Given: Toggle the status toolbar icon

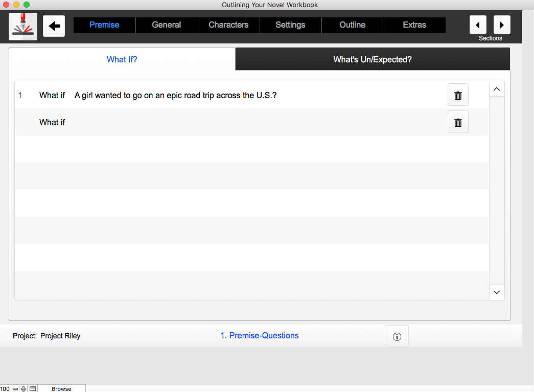Looking at the screenshot, I should click(x=33, y=388).
